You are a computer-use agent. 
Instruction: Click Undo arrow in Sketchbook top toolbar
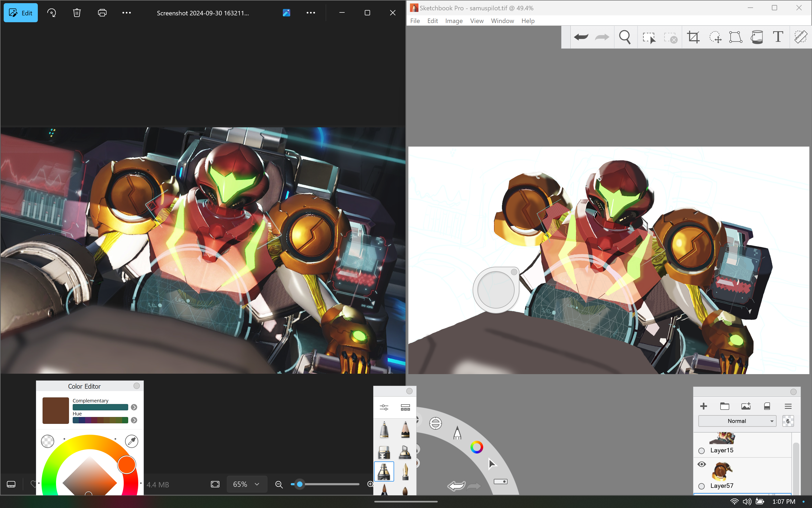pos(581,37)
